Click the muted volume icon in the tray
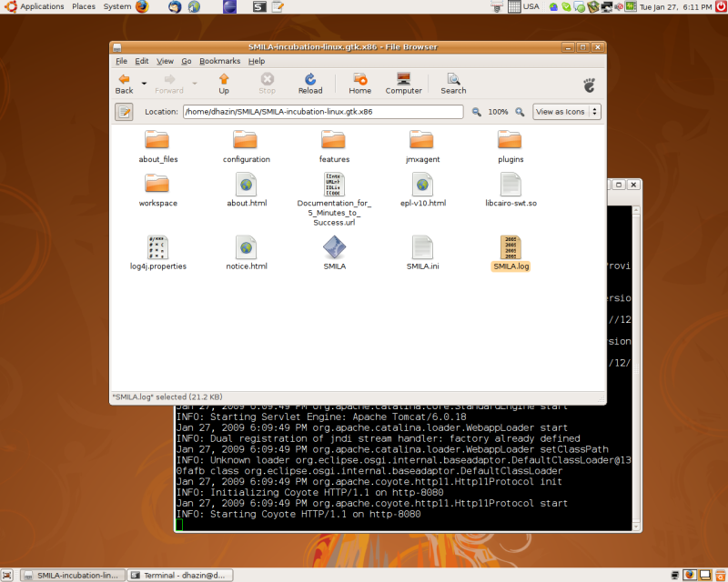Screen dimensions: 728x582 (619, 7)
